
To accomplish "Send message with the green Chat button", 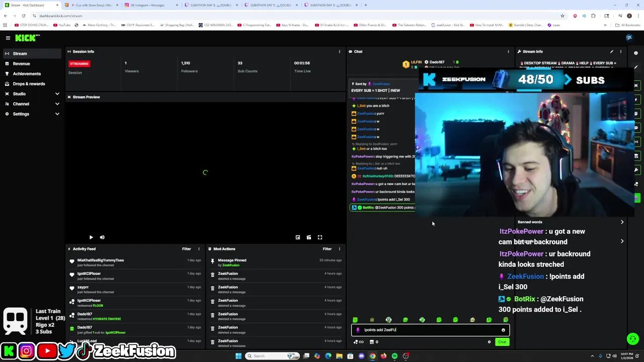I will tap(502, 342).
